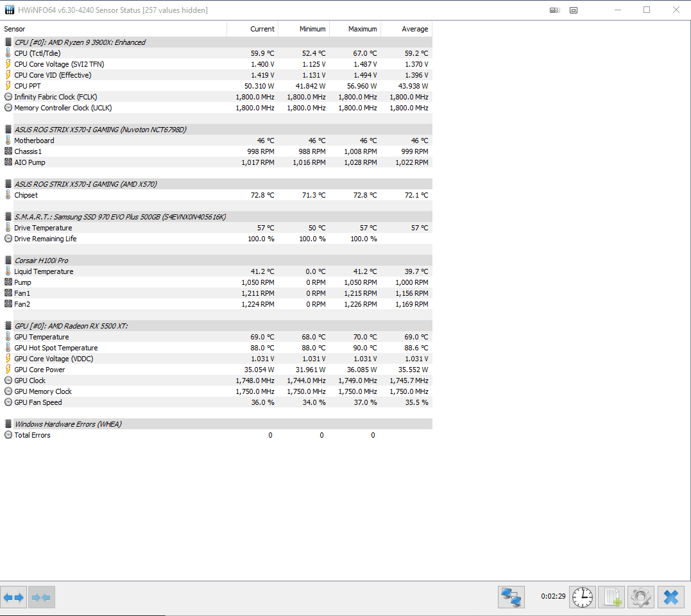Click the round icon beside GPU Fan Speed
This screenshot has width=691, height=616.
8,402
